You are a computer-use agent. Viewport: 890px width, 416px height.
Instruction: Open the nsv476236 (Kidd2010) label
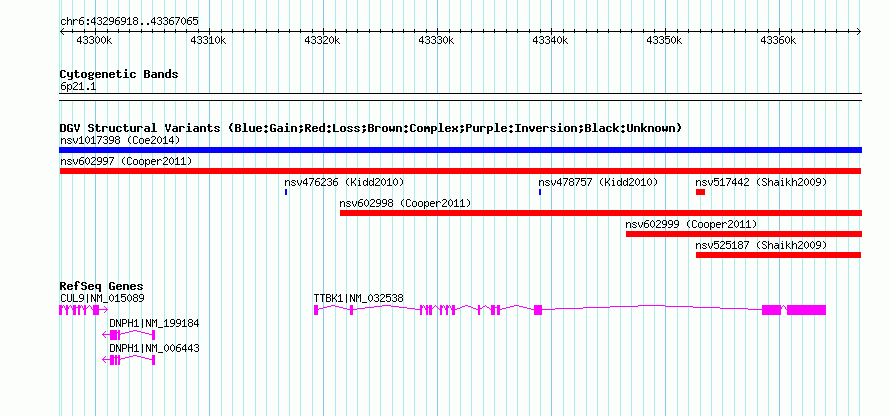tap(344, 182)
